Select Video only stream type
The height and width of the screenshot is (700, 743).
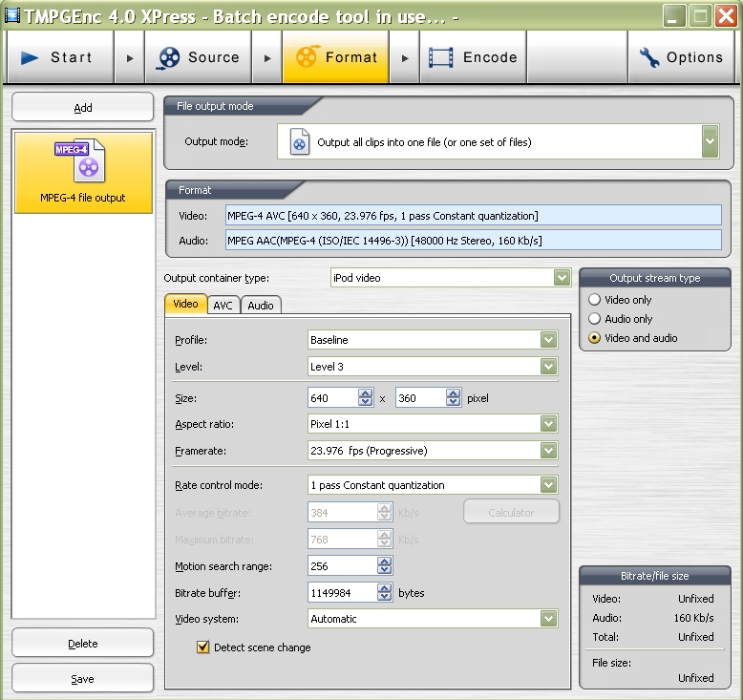tap(594, 300)
